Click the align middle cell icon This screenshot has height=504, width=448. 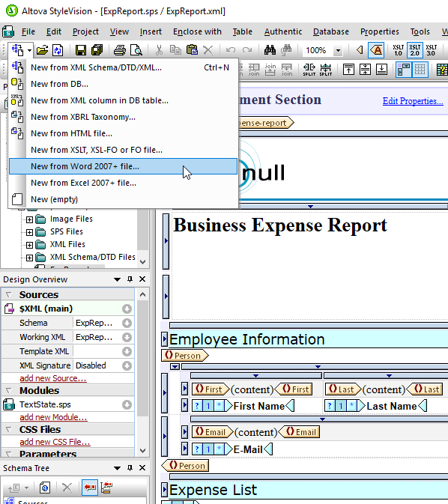click(x=365, y=70)
